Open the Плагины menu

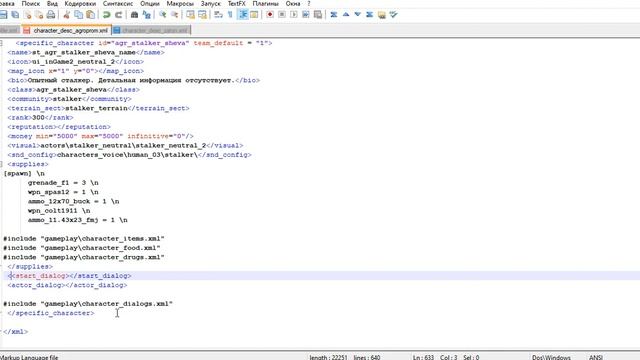click(265, 4)
